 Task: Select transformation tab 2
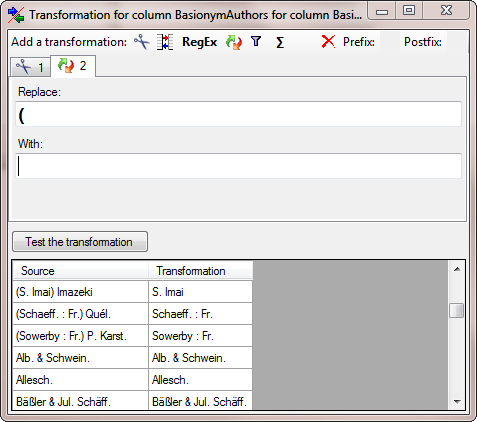point(73,66)
